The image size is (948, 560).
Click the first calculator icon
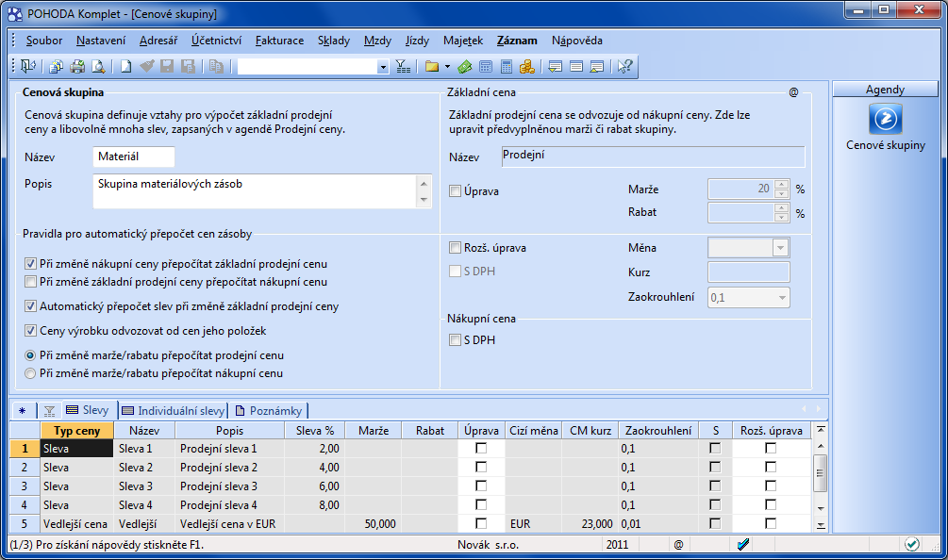coord(486,66)
